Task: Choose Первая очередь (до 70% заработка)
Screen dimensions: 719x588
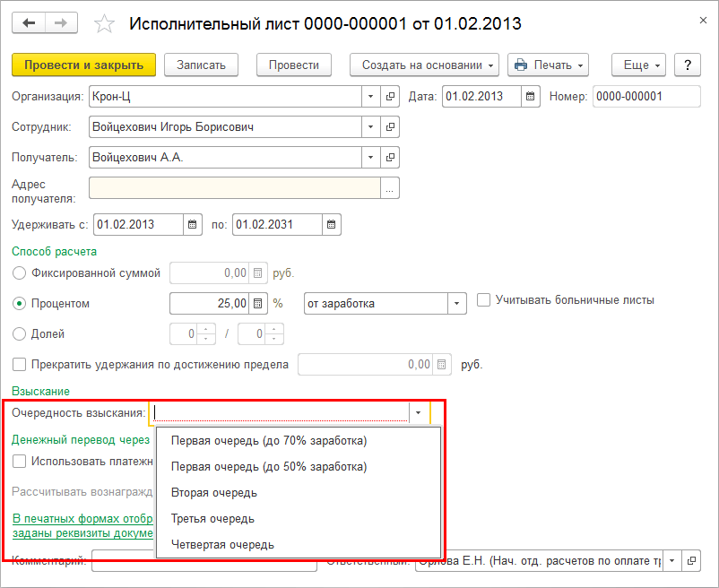Action: pos(269,441)
